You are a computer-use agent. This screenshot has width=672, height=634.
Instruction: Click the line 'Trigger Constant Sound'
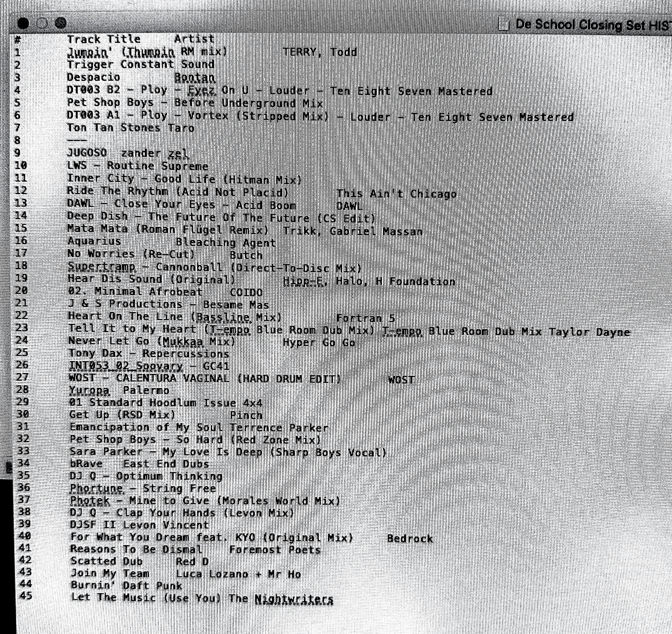point(141,64)
